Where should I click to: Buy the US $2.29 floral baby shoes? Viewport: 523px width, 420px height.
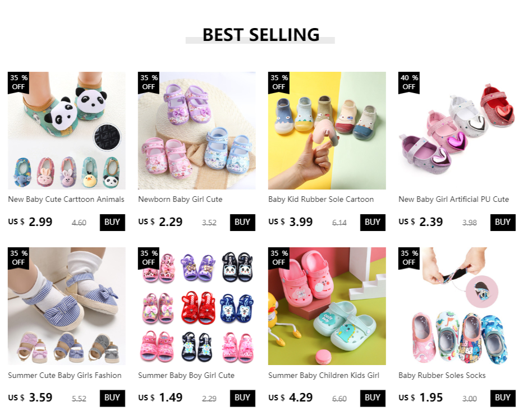coord(242,222)
